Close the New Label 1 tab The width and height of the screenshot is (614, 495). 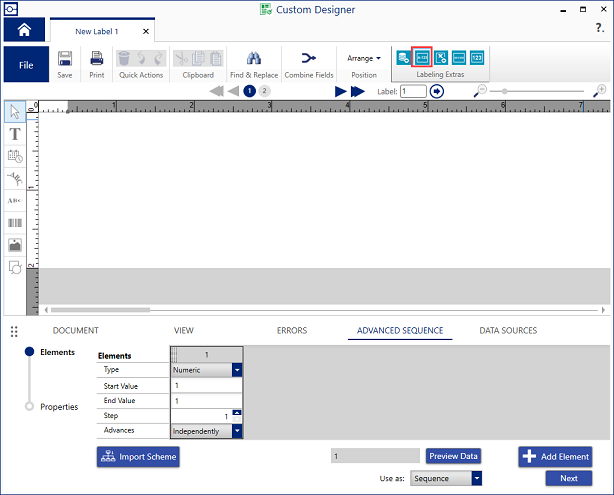click(146, 31)
